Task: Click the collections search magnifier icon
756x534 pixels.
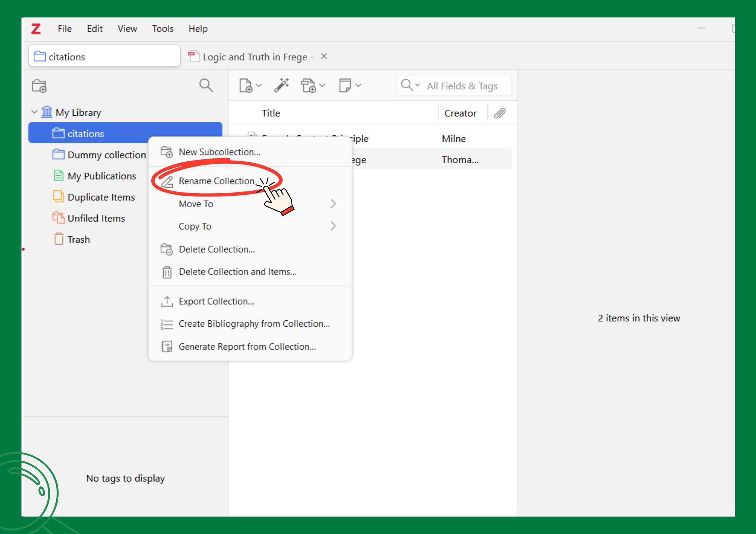Action: pos(206,85)
